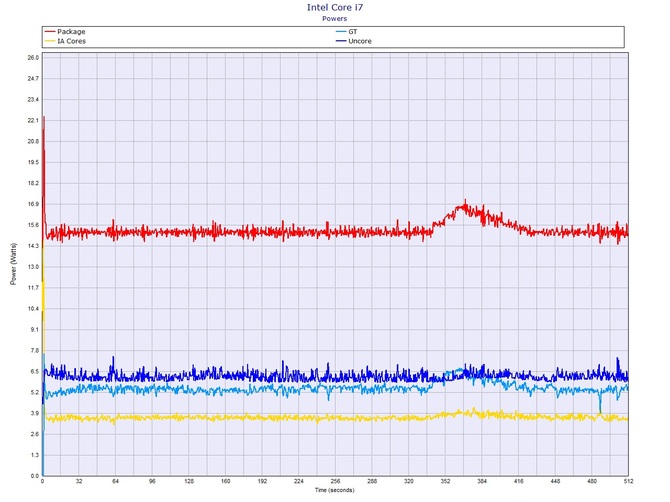This screenshot has height=502, width=670.
Task: Click the 288 seconds x-axis tick
Action: click(x=372, y=481)
